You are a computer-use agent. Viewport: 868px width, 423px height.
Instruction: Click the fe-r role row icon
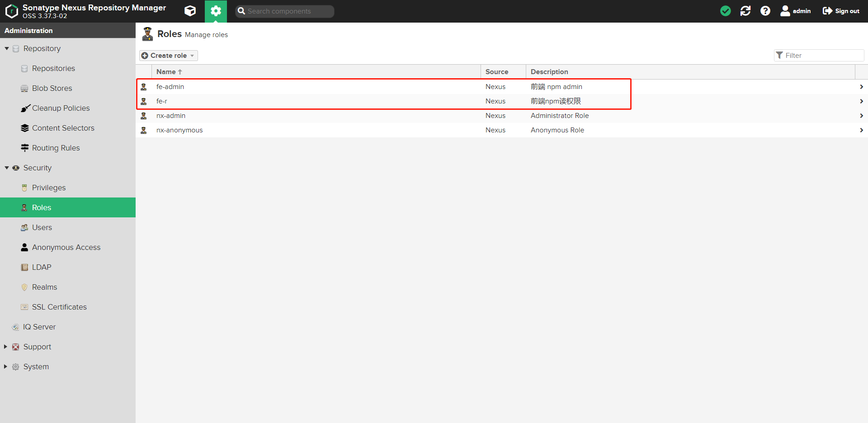[144, 101]
